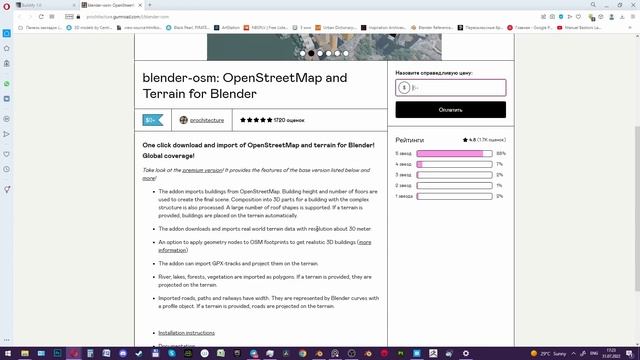Open the premium version link
Screen dimensions: 640x360
click(202, 170)
